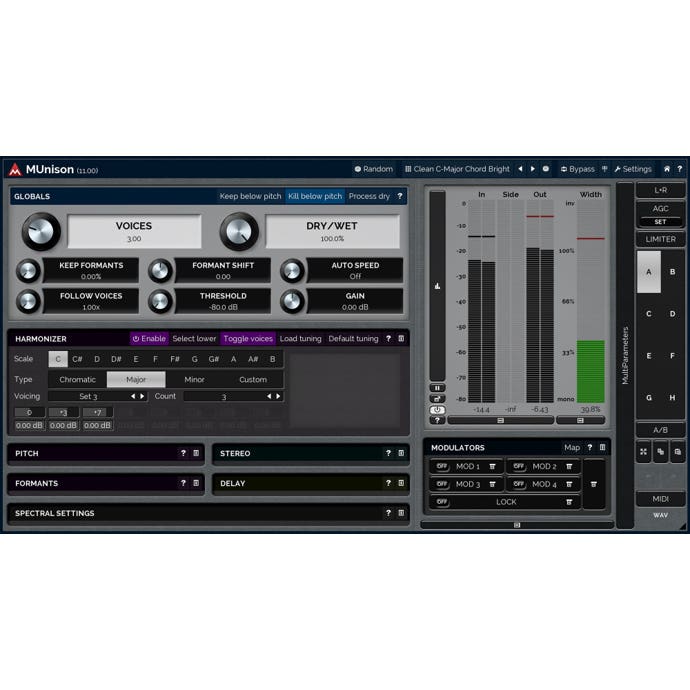The image size is (690, 690).
Task: Click Load tuning button
Action: (301, 338)
